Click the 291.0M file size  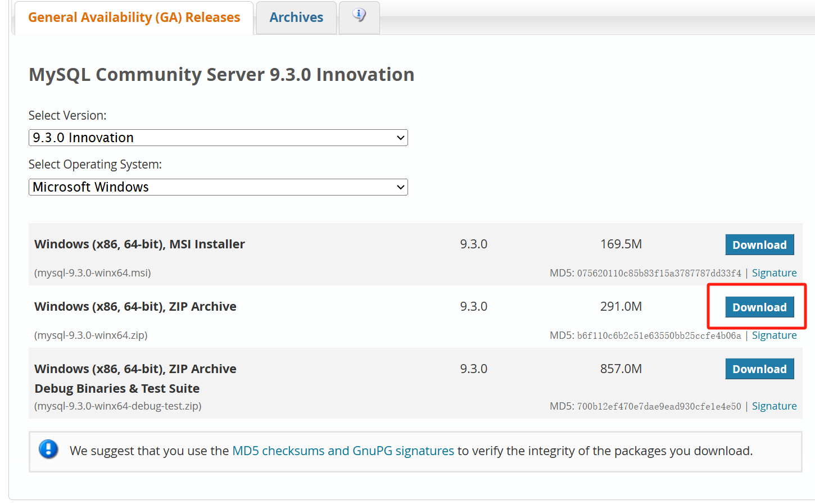click(x=621, y=307)
